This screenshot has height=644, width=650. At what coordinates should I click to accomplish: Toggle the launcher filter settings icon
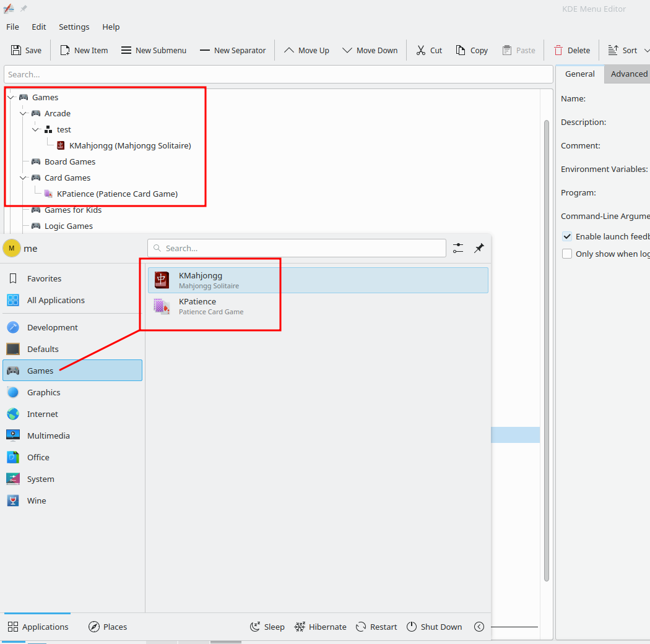[x=457, y=247]
